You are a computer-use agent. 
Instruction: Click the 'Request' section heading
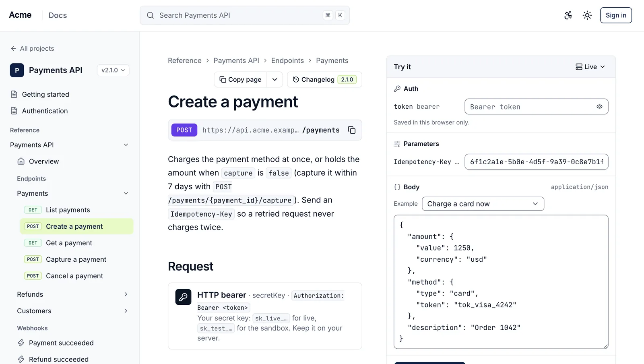click(x=190, y=266)
